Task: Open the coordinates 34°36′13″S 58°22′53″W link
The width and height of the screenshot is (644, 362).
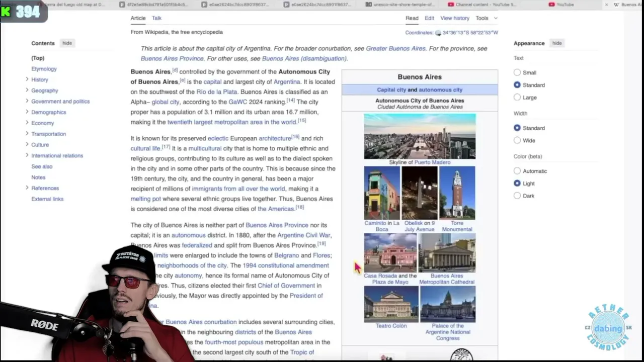Action: [x=470, y=33]
